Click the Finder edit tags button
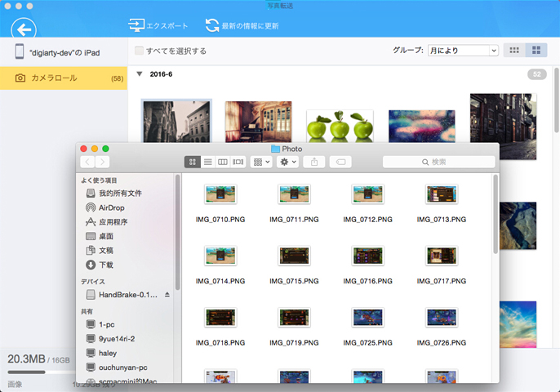Screen dimensions: 560x392 [x=340, y=162]
